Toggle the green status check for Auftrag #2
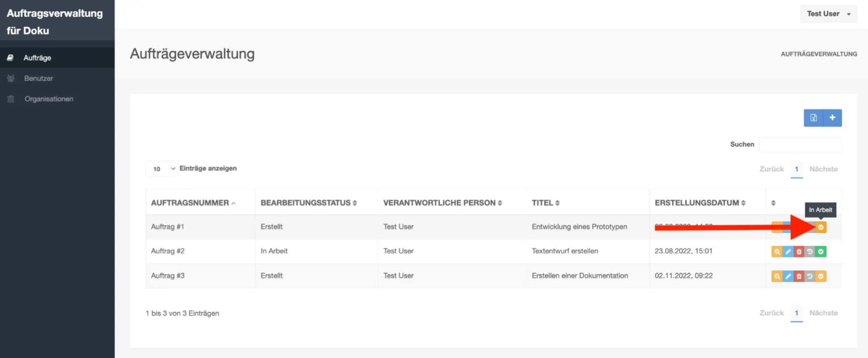 pyautogui.click(x=821, y=252)
